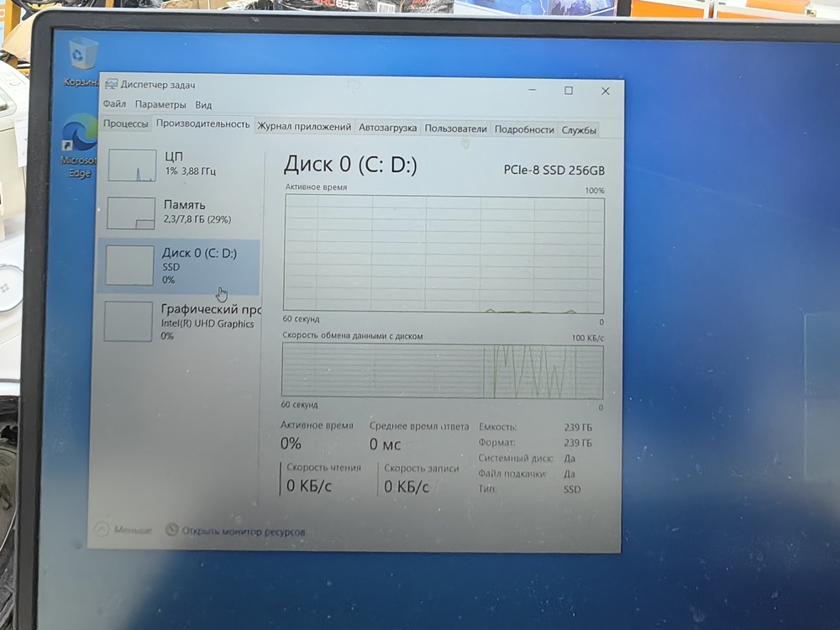The height and width of the screenshot is (630, 840).
Task: Open the Вид menu
Action: [x=202, y=105]
